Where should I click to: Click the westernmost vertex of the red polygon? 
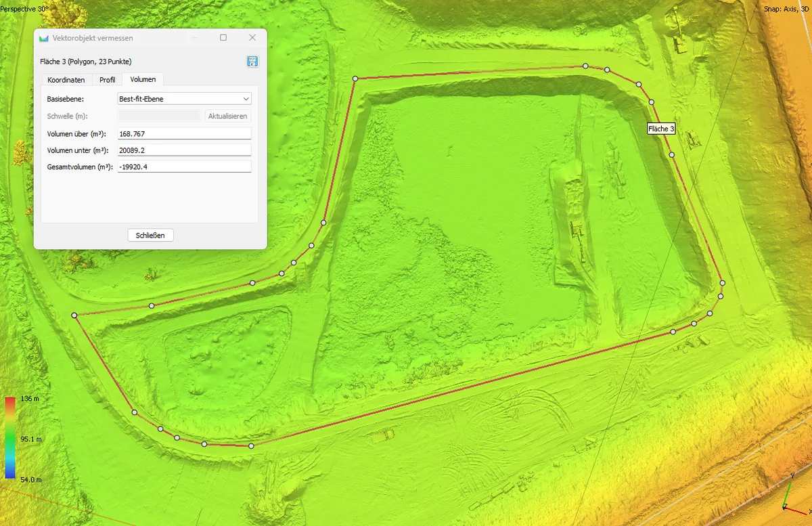click(74, 315)
